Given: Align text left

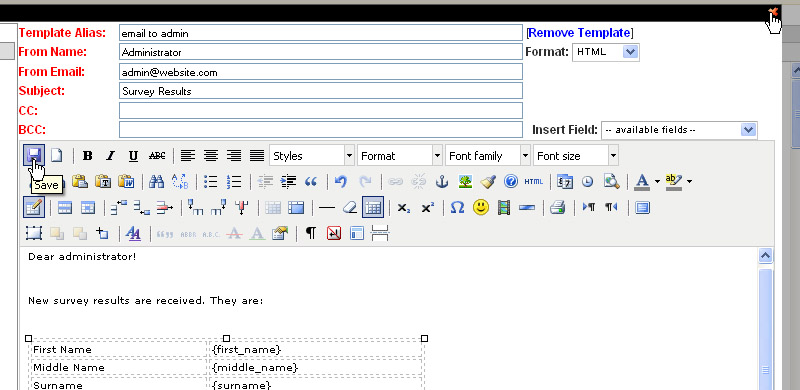Looking at the screenshot, I should 188,156.
